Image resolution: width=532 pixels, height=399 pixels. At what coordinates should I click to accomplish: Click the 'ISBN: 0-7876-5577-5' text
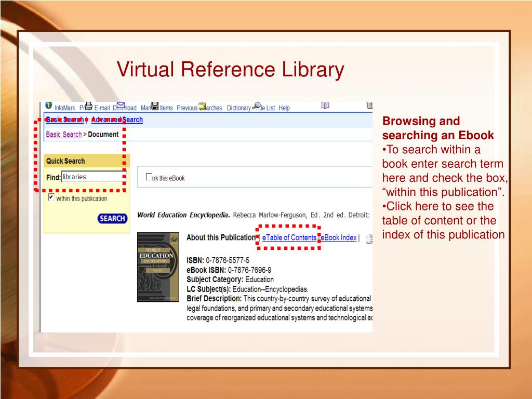coord(218,260)
